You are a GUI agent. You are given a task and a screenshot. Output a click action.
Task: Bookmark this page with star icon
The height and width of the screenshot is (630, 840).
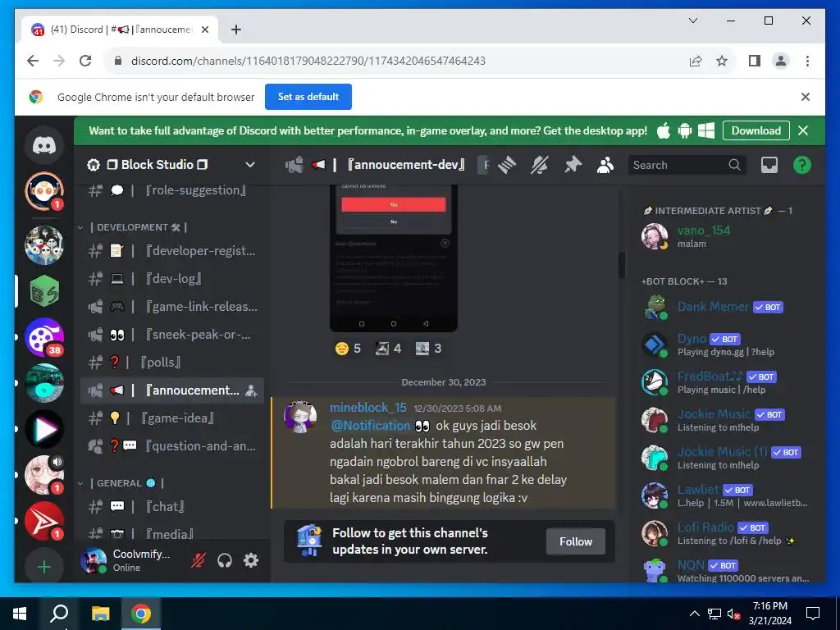(x=722, y=61)
